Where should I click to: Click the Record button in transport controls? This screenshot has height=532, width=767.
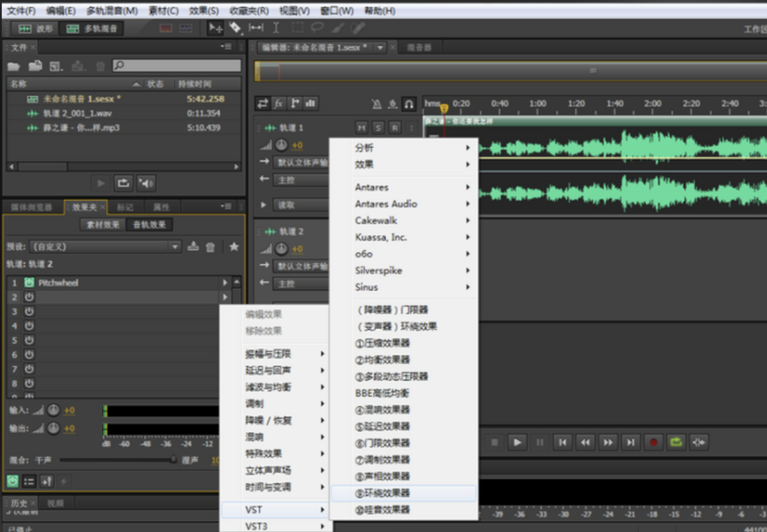(654, 442)
